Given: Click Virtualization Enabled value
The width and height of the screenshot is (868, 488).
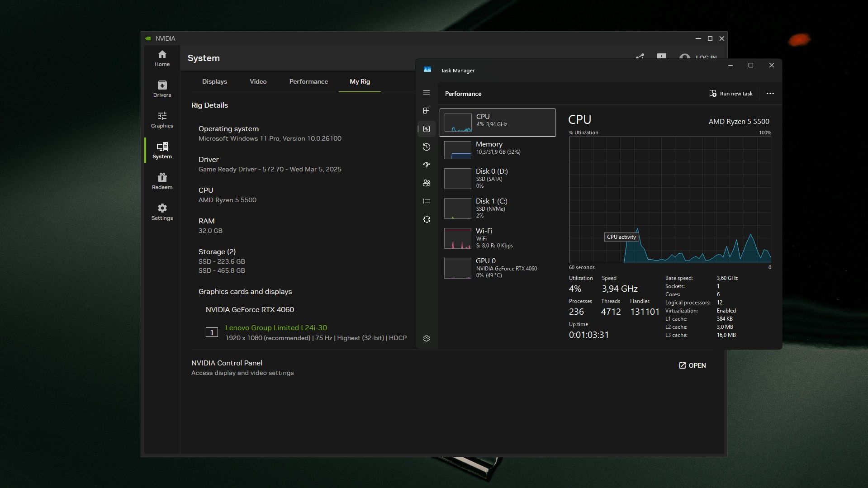Looking at the screenshot, I should (x=726, y=311).
